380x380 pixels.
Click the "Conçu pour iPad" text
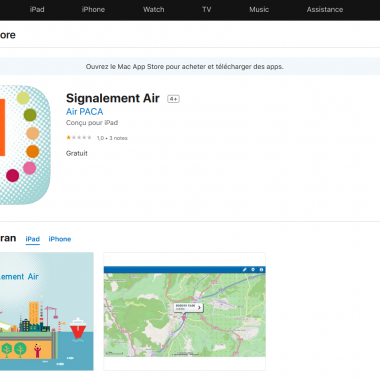(92, 123)
